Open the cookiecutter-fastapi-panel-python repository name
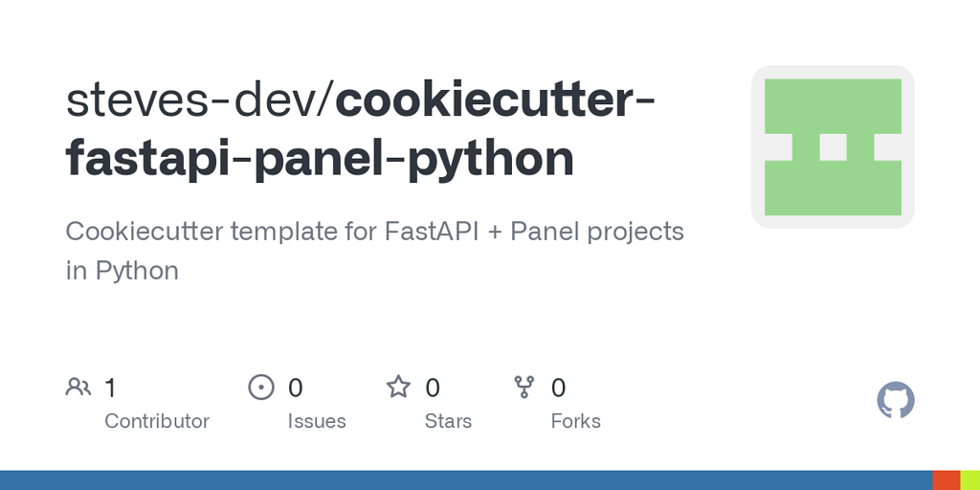The height and width of the screenshot is (490, 980). pyautogui.click(x=361, y=129)
